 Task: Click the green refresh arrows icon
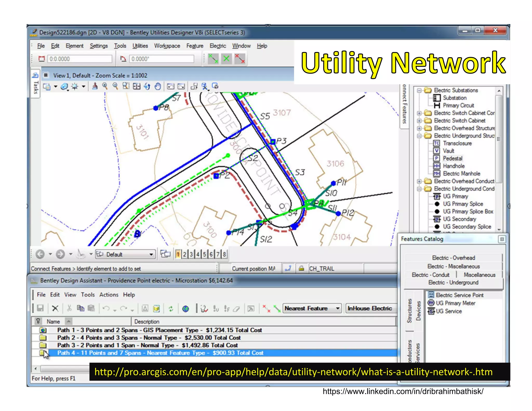click(x=171, y=309)
